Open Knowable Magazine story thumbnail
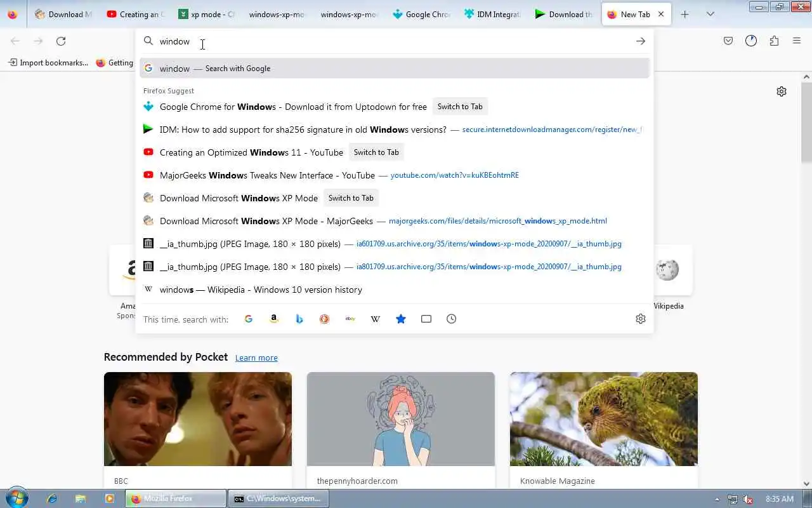 tap(604, 419)
